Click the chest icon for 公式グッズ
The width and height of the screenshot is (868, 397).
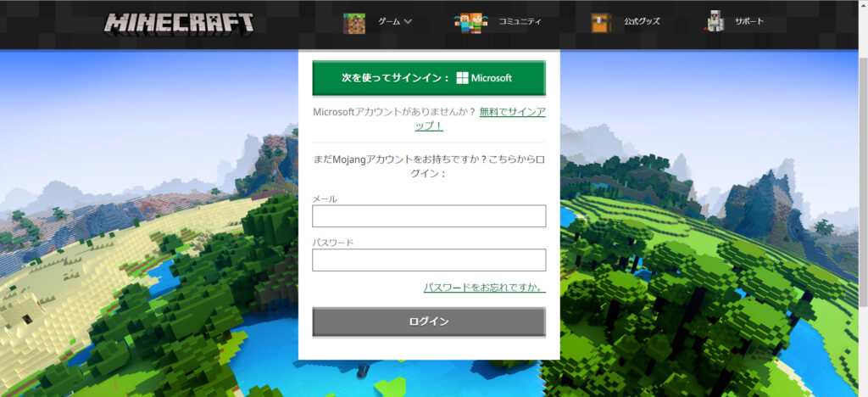601,23
